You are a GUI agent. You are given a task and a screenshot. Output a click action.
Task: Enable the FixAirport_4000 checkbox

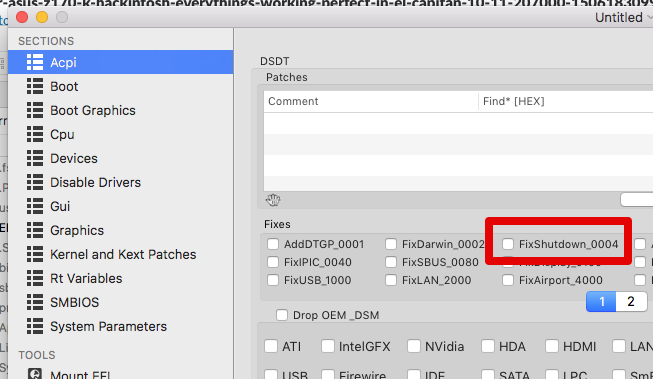coord(508,280)
